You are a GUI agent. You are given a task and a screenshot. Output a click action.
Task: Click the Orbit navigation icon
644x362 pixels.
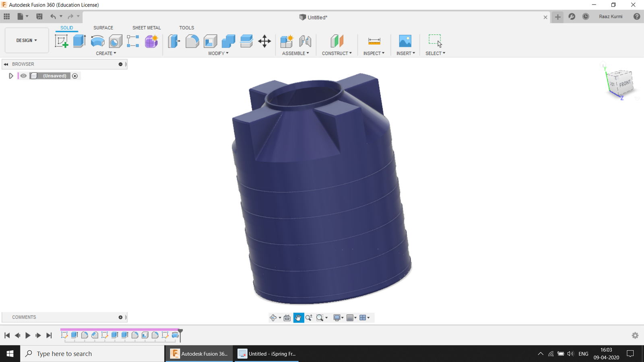coord(273,318)
